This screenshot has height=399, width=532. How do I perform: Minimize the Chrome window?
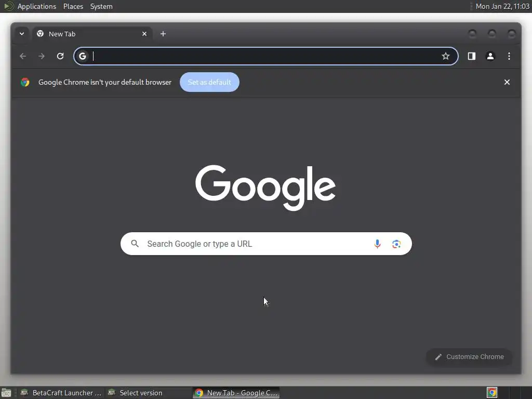coord(472,34)
